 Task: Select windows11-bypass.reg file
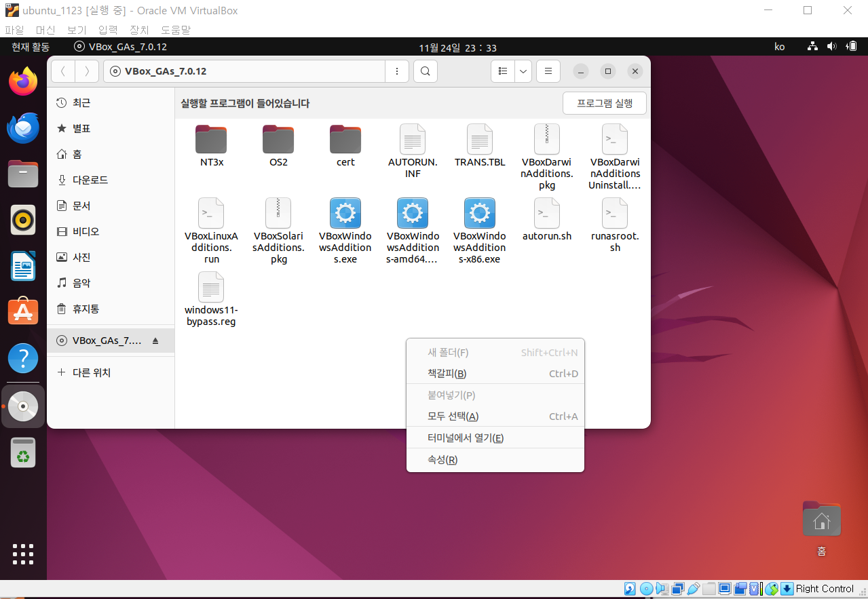click(x=211, y=299)
